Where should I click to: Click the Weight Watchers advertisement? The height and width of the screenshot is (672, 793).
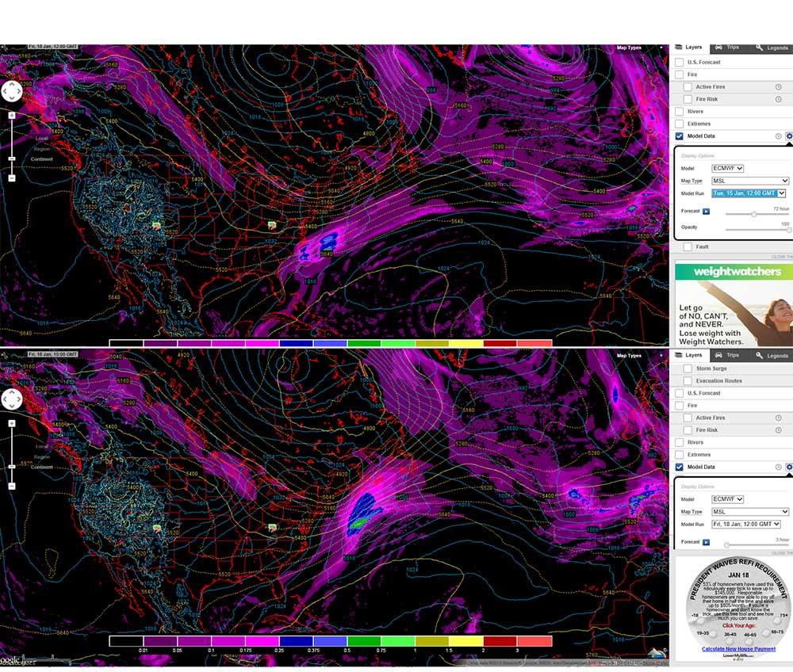point(734,304)
